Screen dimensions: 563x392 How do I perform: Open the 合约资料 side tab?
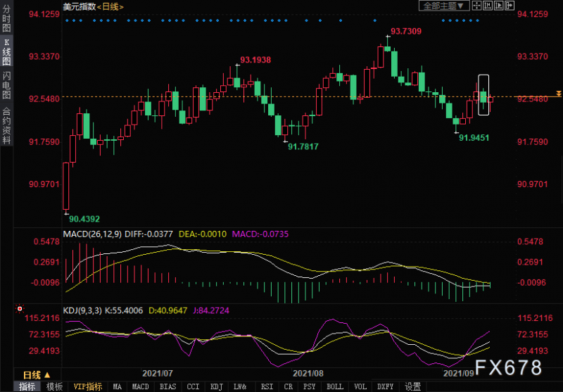[x=6, y=125]
